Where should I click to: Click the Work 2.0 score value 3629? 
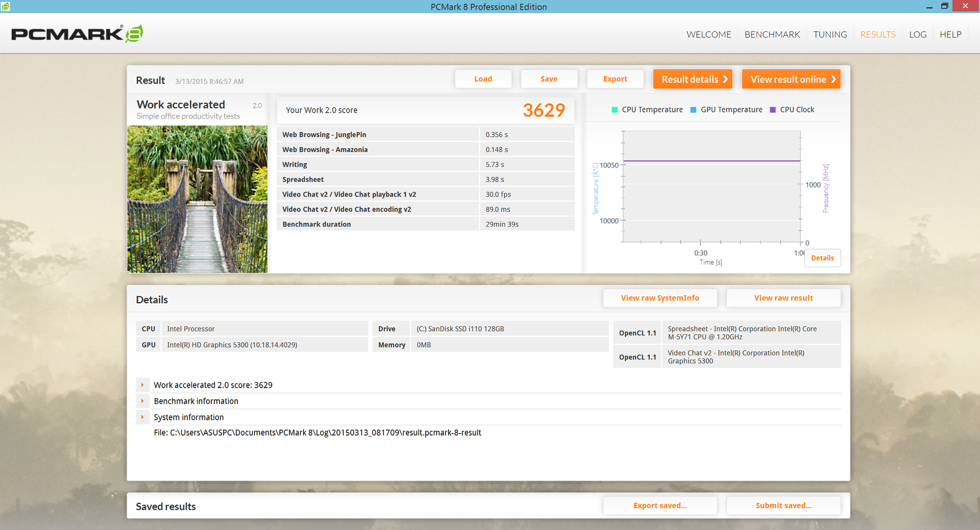click(x=544, y=110)
